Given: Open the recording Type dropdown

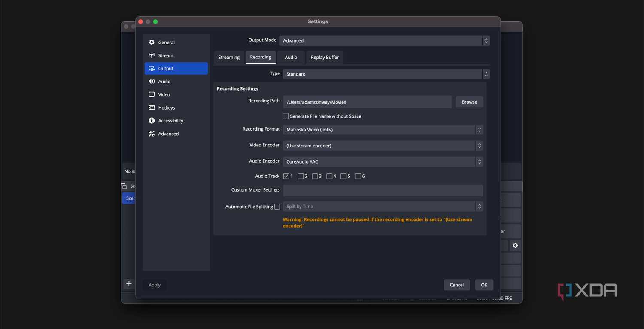Looking at the screenshot, I should [x=386, y=74].
